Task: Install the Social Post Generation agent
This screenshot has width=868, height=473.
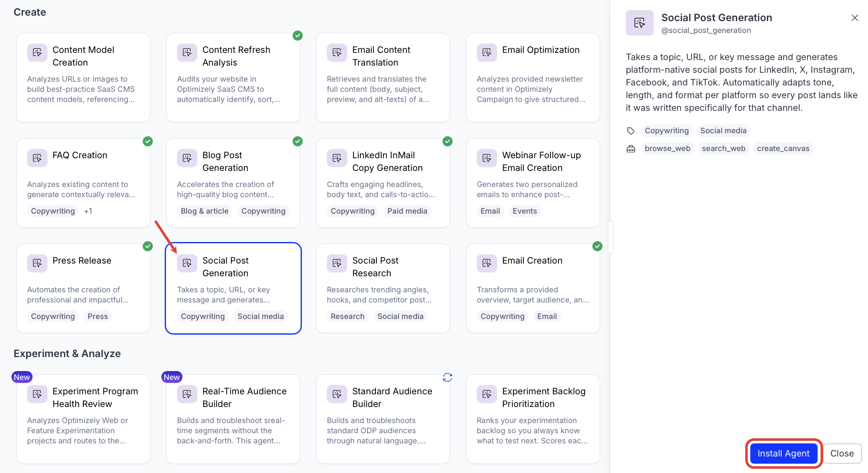Action: [783, 453]
